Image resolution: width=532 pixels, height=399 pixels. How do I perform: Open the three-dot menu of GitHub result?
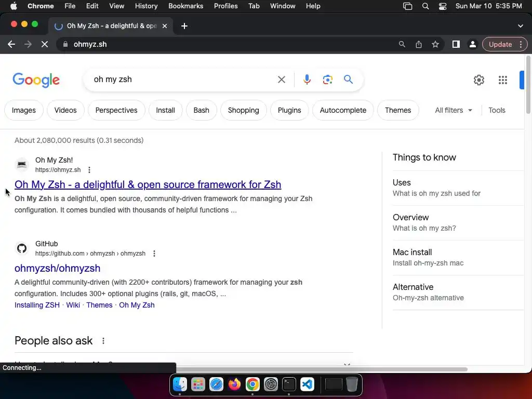(x=154, y=254)
